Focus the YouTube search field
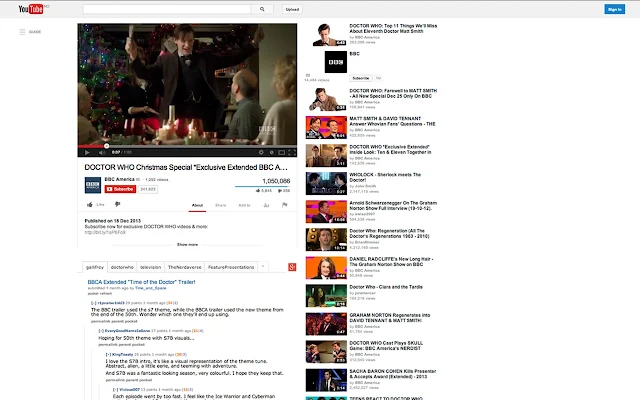This screenshot has width=640, height=400. [167, 9]
